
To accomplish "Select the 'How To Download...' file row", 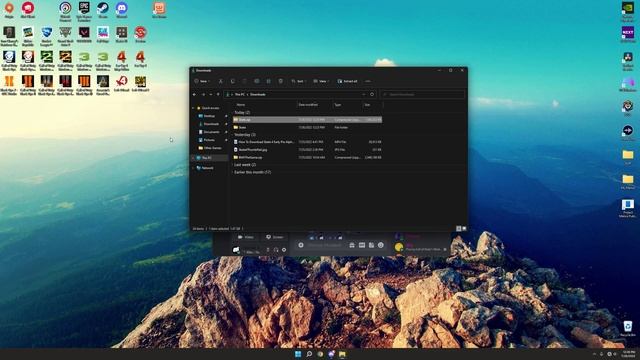I will [307, 142].
